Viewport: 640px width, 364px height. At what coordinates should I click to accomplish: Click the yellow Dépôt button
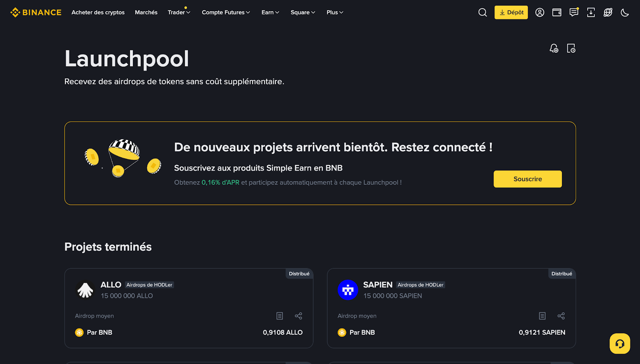(x=511, y=12)
